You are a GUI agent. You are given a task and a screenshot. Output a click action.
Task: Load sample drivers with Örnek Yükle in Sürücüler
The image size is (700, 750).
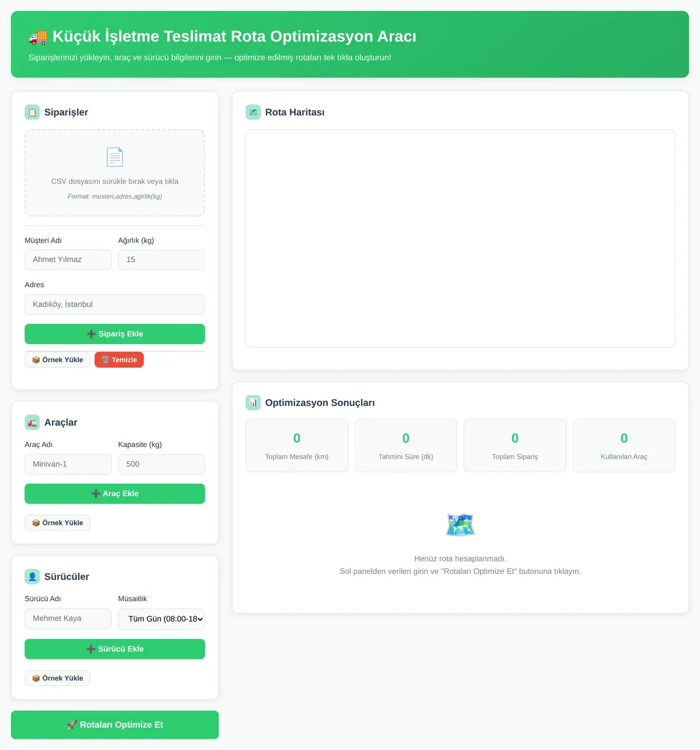click(x=57, y=678)
